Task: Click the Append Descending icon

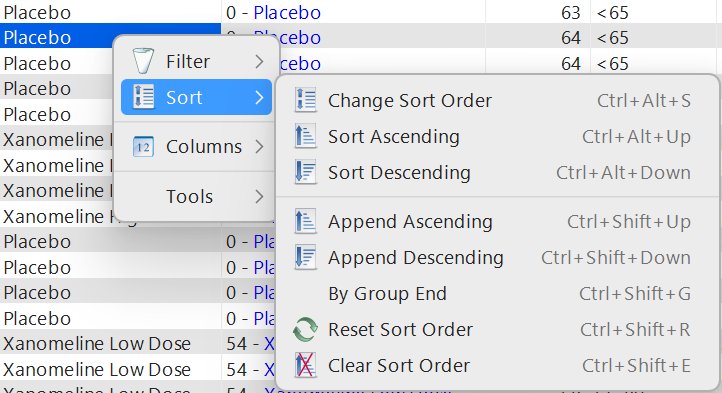Action: click(x=305, y=258)
